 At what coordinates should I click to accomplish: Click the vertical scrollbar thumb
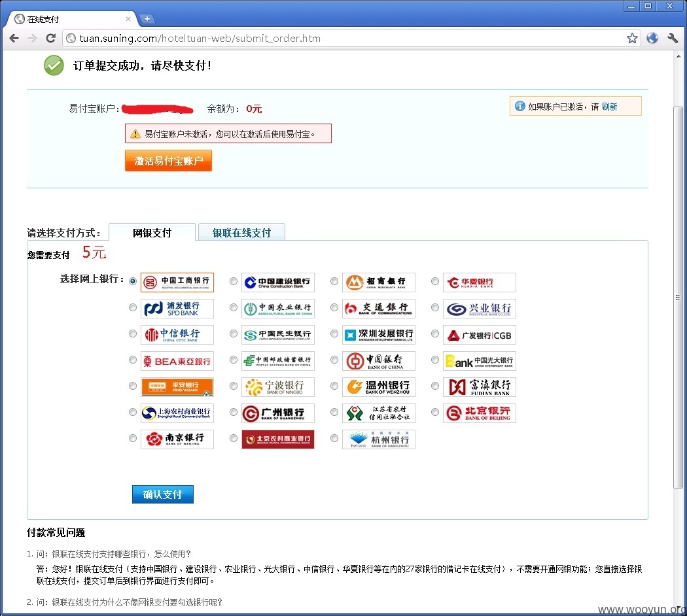pos(678,298)
